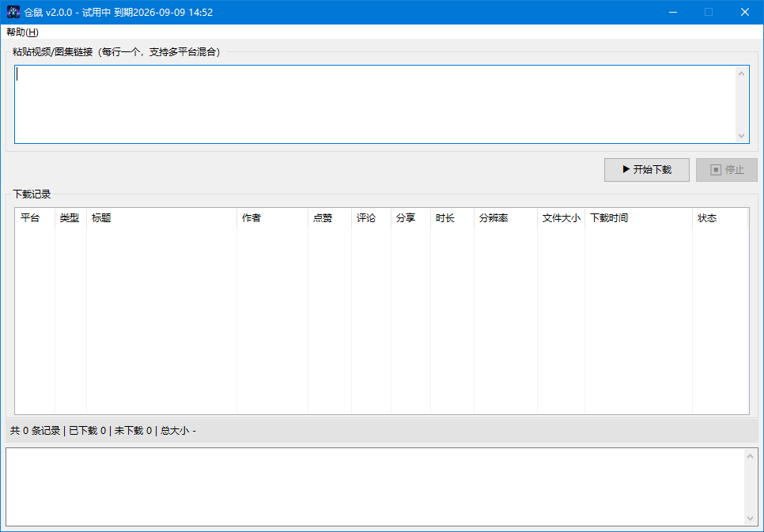This screenshot has width=764, height=532.
Task: Click the 仓鼠 app icon in title bar
Action: tap(13, 12)
